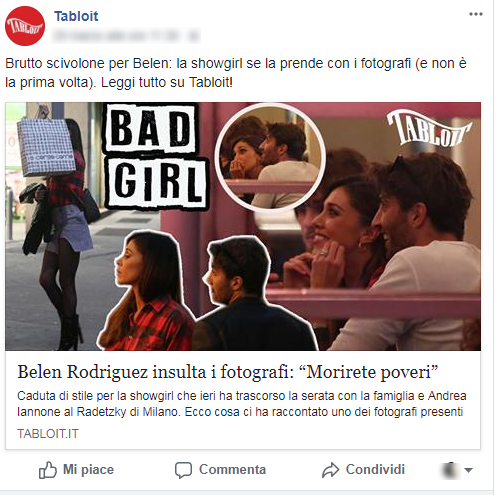Image resolution: width=494 pixels, height=495 pixels.
Task: Click the TABLOIT.IT domain link
Action: coord(48,434)
